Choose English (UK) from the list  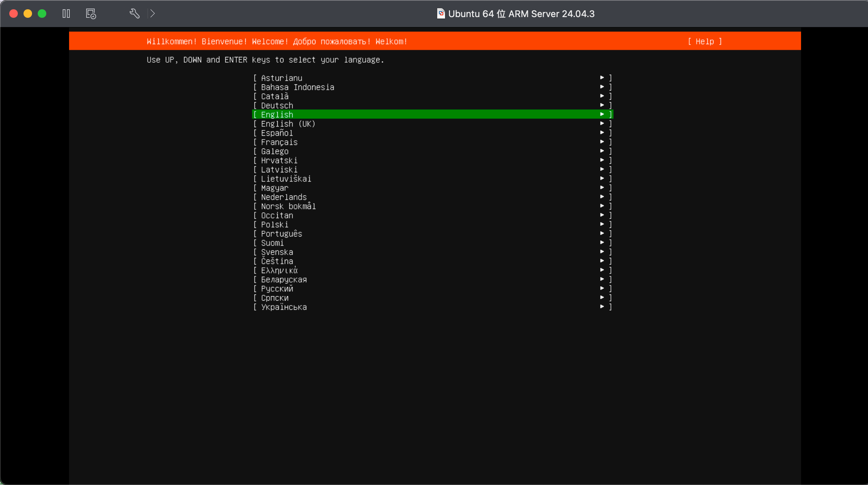tap(288, 124)
